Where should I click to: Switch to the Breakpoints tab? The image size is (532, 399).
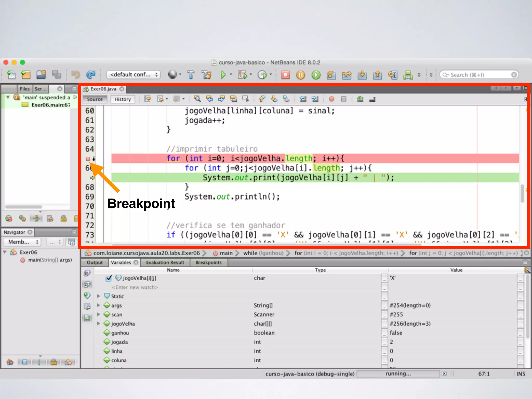[x=209, y=263]
